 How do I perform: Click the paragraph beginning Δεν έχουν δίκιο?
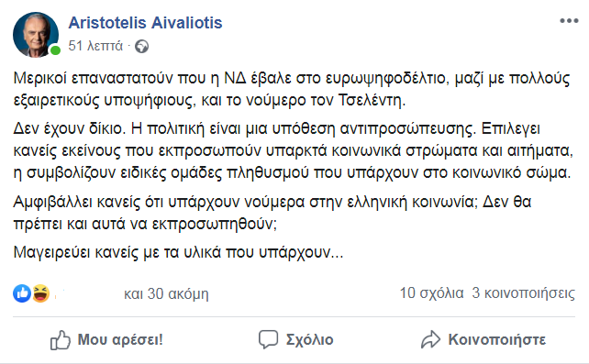pos(293,151)
